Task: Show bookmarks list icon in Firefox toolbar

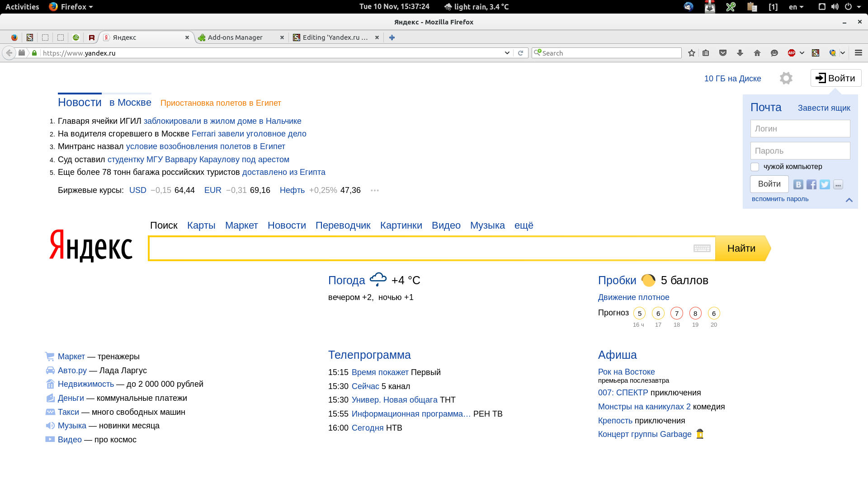Action: tap(706, 53)
